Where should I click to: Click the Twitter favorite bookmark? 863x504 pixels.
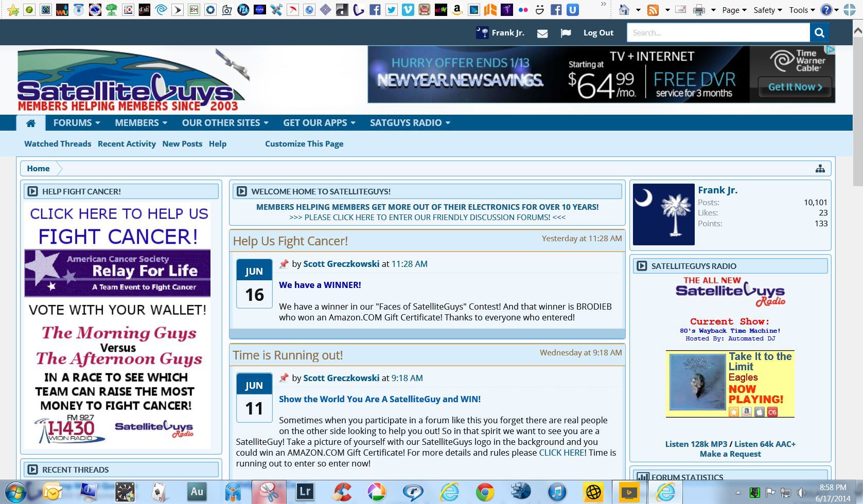[392, 9]
